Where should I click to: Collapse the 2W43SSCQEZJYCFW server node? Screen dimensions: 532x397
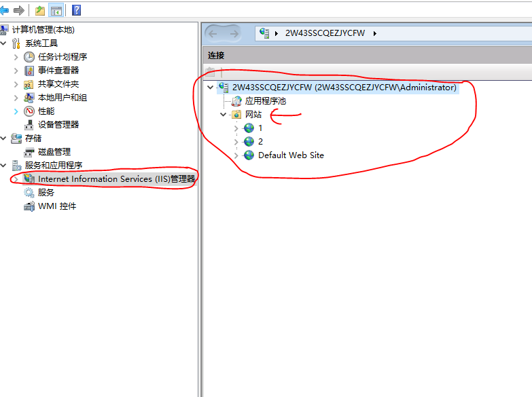211,88
